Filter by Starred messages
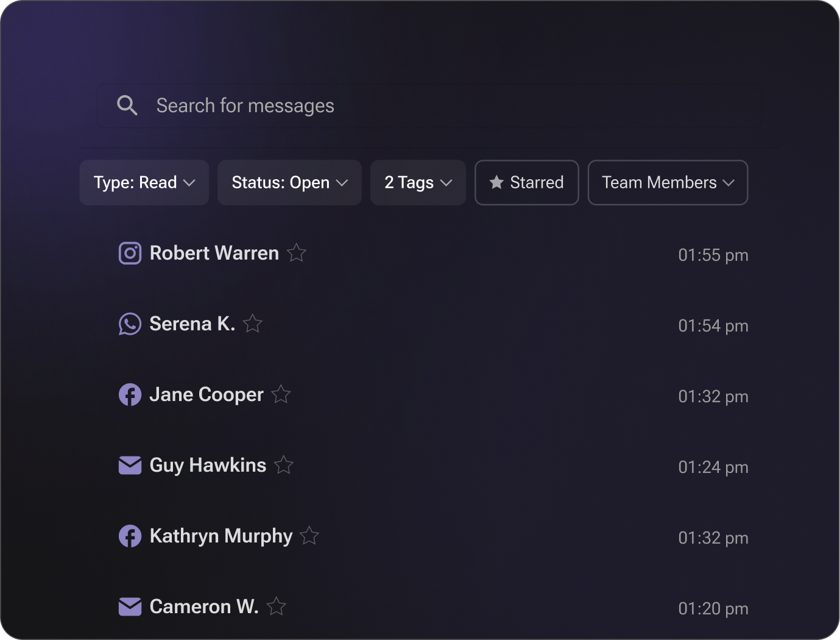Viewport: 840px width, 640px height. coord(526,183)
